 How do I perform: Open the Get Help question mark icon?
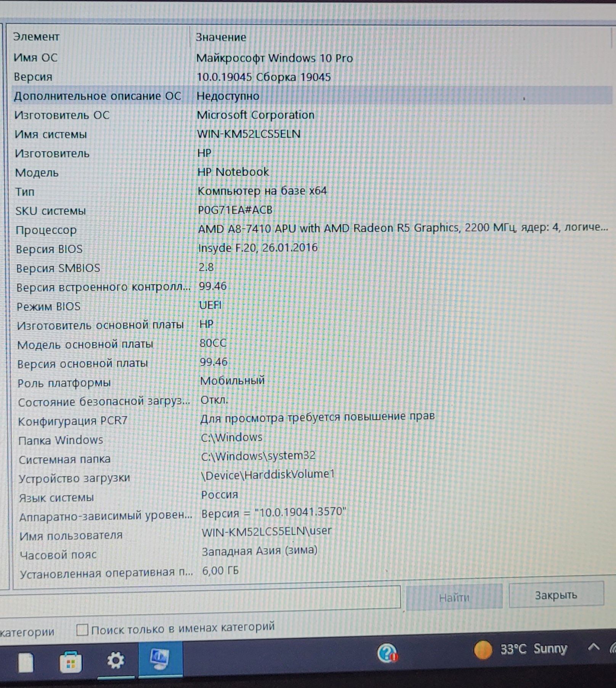click(387, 653)
